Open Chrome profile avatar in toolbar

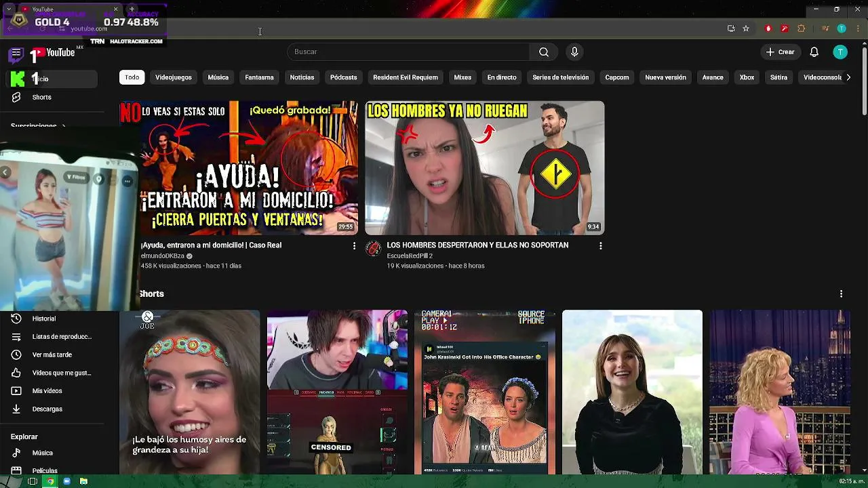842,28
